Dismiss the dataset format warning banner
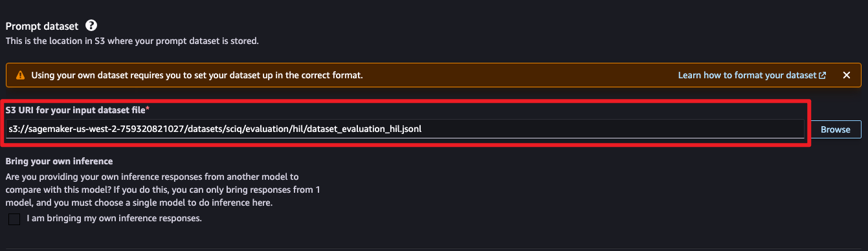The height and width of the screenshot is (251, 868). pos(846,75)
